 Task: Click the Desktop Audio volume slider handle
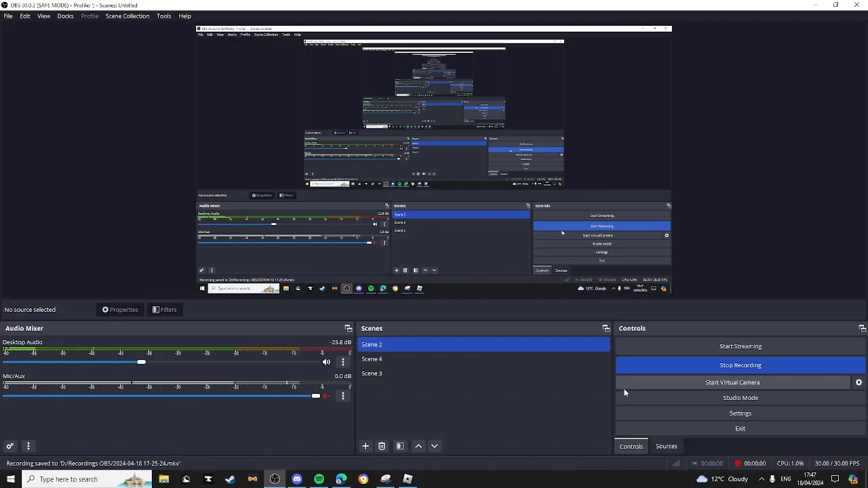click(x=141, y=362)
